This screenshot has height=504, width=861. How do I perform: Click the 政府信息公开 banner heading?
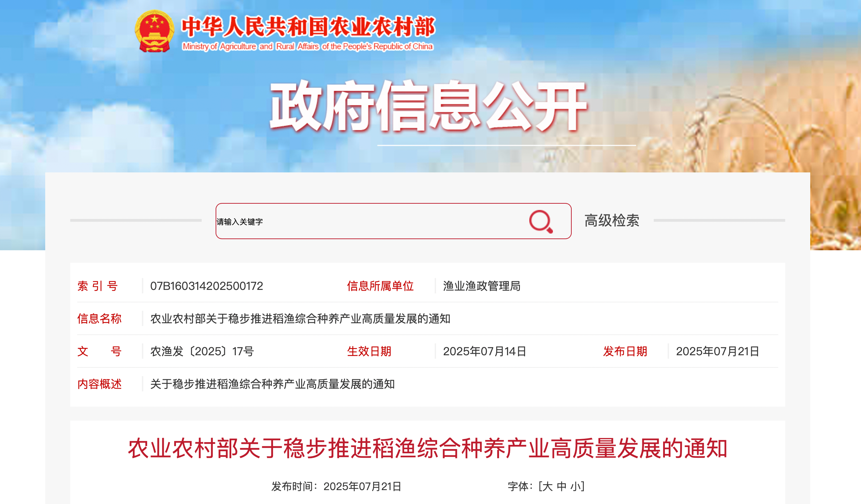click(x=428, y=106)
